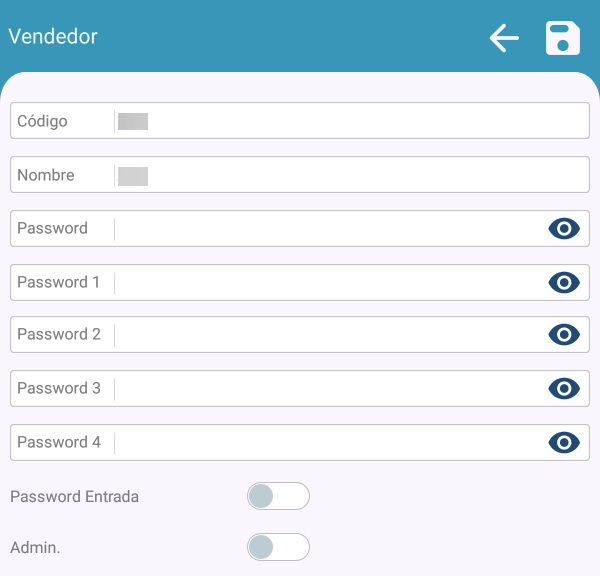Click inside Password 2 field
This screenshot has width=600, height=576.
pyautogui.click(x=330, y=335)
